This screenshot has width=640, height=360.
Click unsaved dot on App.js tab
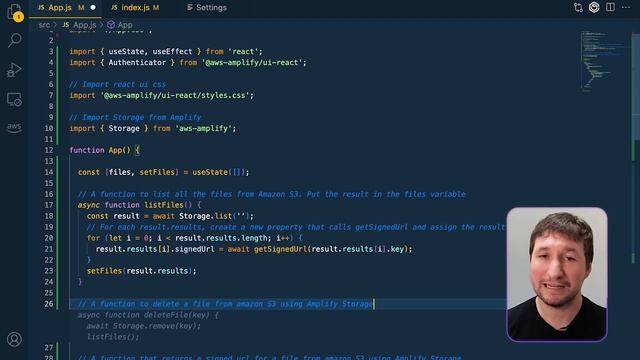click(x=93, y=7)
